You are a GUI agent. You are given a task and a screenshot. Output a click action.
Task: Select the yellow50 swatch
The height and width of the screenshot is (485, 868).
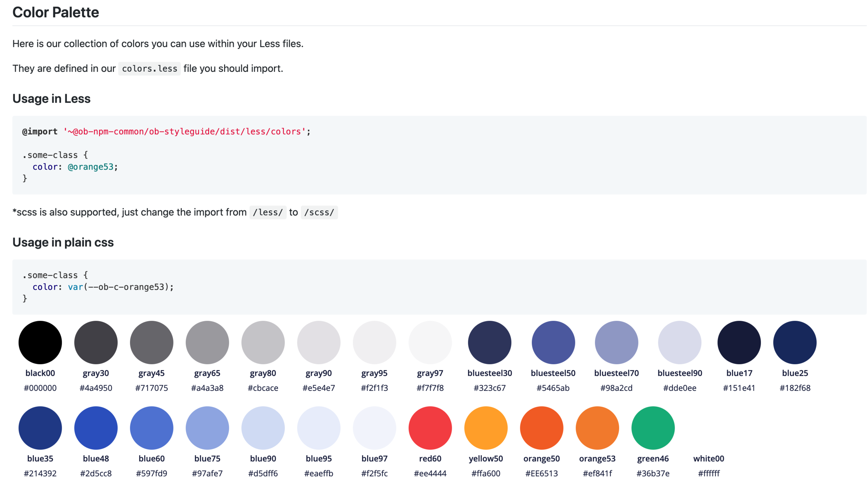coord(486,428)
